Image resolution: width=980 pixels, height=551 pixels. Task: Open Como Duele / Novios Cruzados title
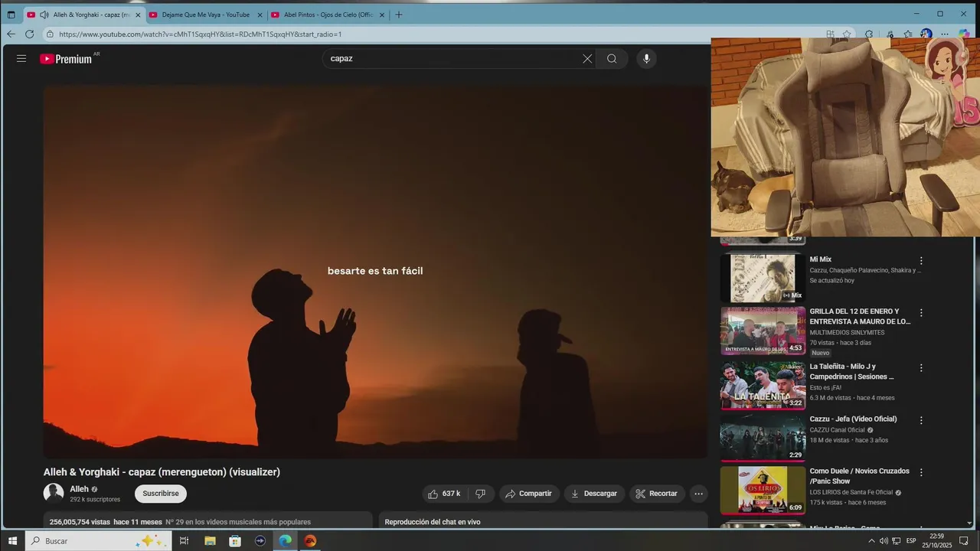tap(860, 476)
